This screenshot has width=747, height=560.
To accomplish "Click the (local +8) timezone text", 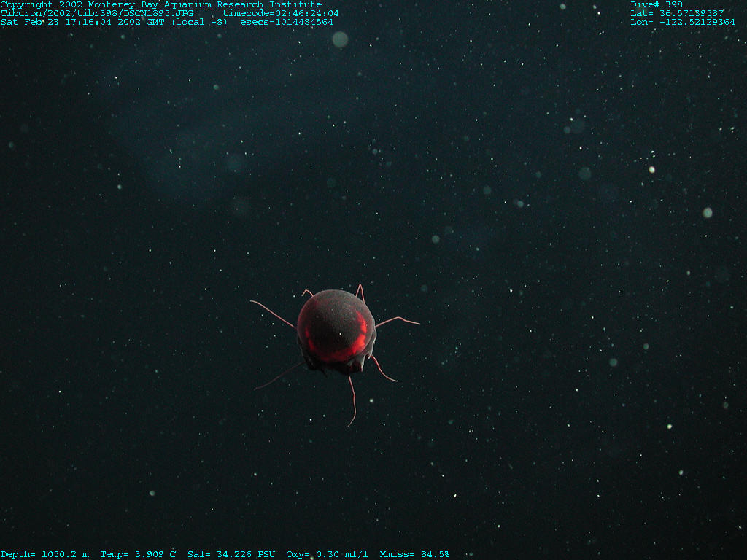I will (199, 22).
